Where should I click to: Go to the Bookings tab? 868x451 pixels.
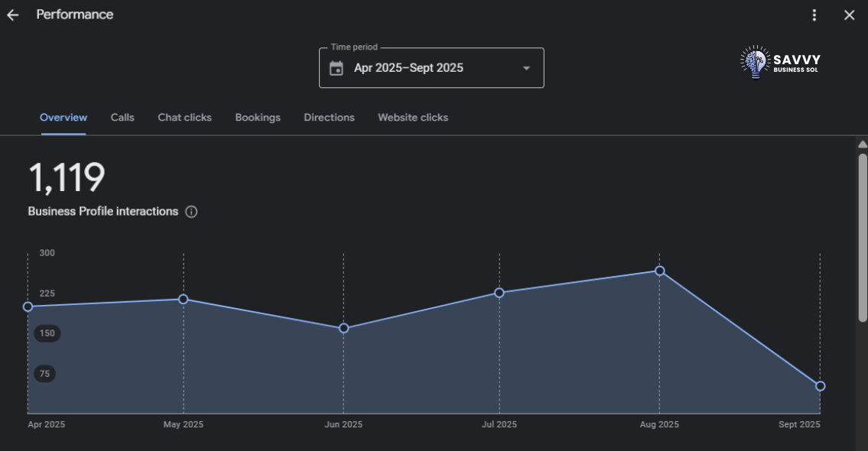pos(258,117)
